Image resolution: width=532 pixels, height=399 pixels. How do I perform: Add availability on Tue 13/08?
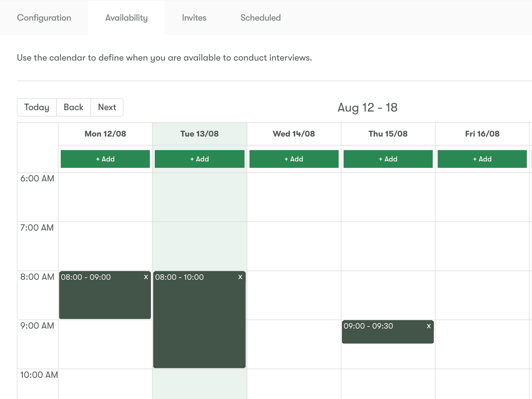[199, 159]
